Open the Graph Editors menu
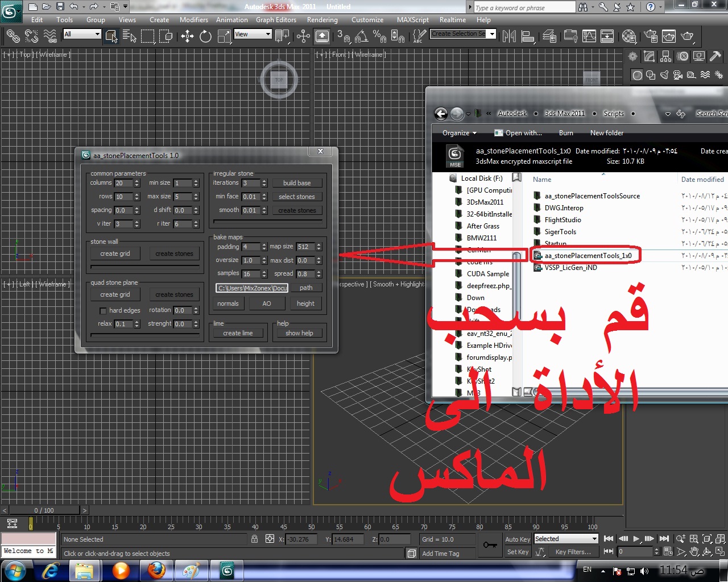 (x=276, y=20)
